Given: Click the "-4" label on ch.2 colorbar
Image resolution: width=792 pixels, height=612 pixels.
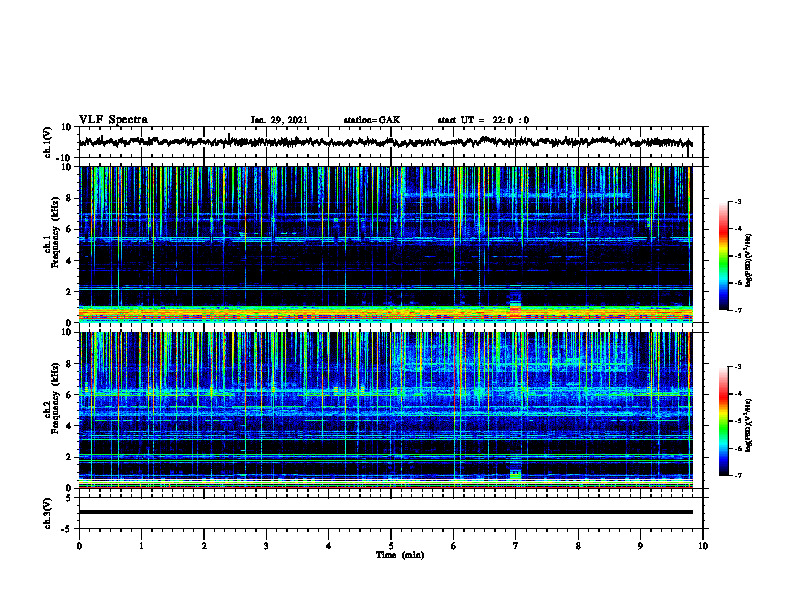Looking at the screenshot, I should pos(738,394).
